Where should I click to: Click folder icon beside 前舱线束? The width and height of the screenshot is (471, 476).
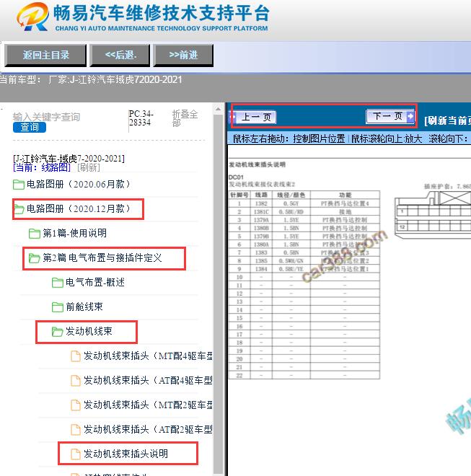point(58,307)
